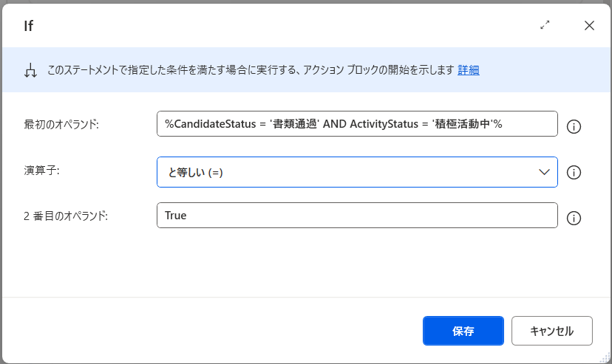Click info icon beside 2 番目のオペランド field
Screen dimensions: 612x364
pos(574,218)
